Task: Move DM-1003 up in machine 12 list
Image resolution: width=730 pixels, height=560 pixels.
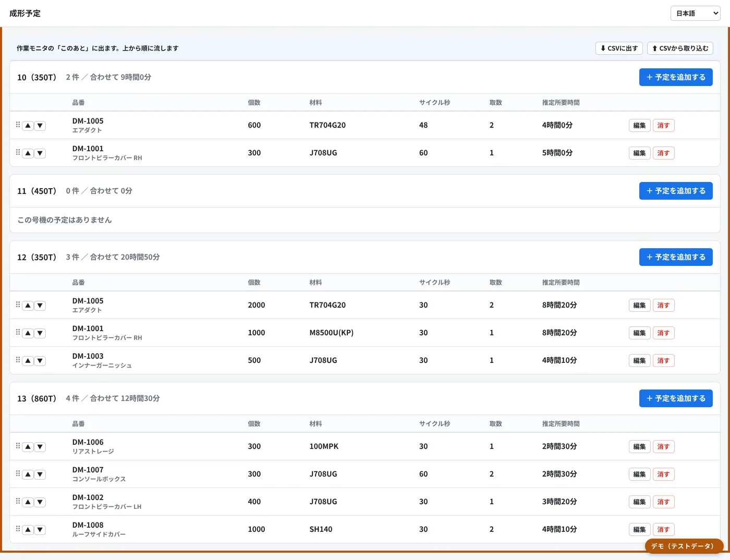Action: [x=28, y=361]
